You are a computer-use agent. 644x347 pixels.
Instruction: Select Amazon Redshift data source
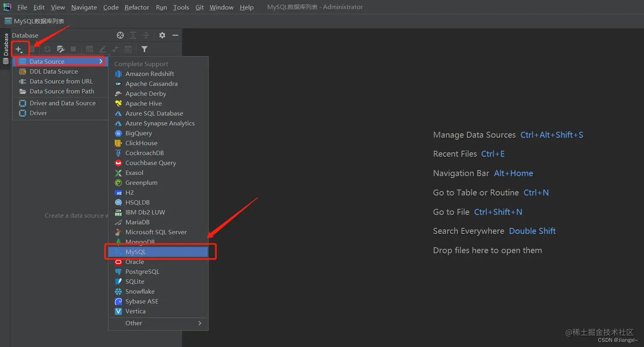click(x=158, y=74)
